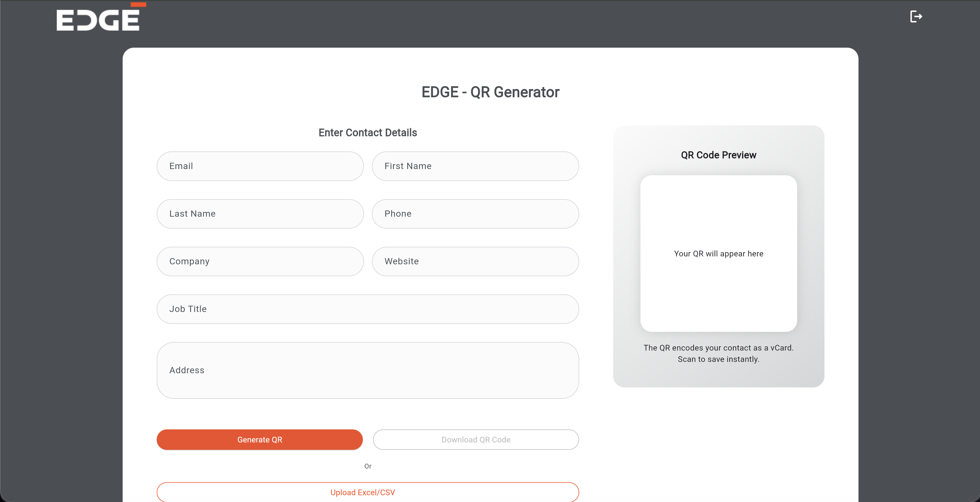Click the Generate QR button
Image resolution: width=980 pixels, height=502 pixels.
click(x=259, y=440)
